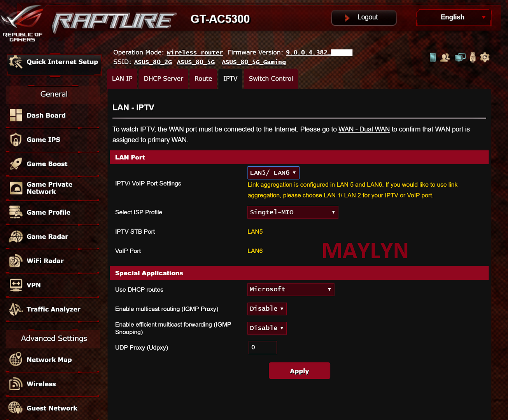This screenshot has width=508, height=420.
Task: Click the UDP Proxy input field
Action: [x=263, y=348]
